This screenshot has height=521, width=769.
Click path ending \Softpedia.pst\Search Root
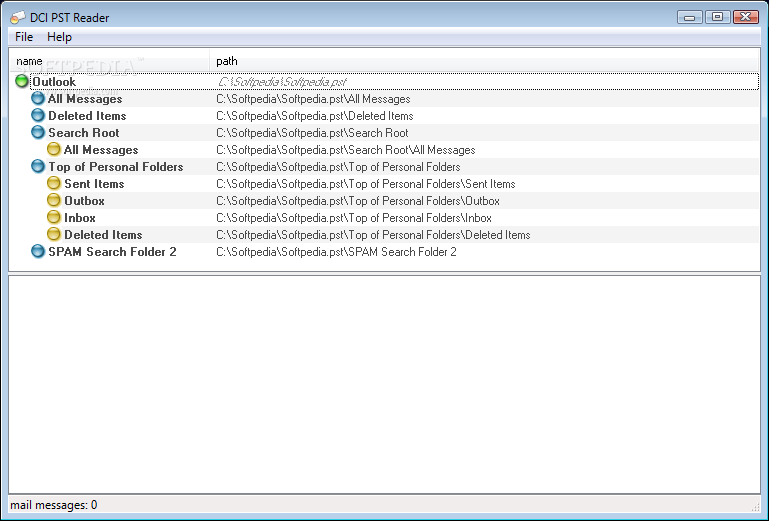point(312,133)
